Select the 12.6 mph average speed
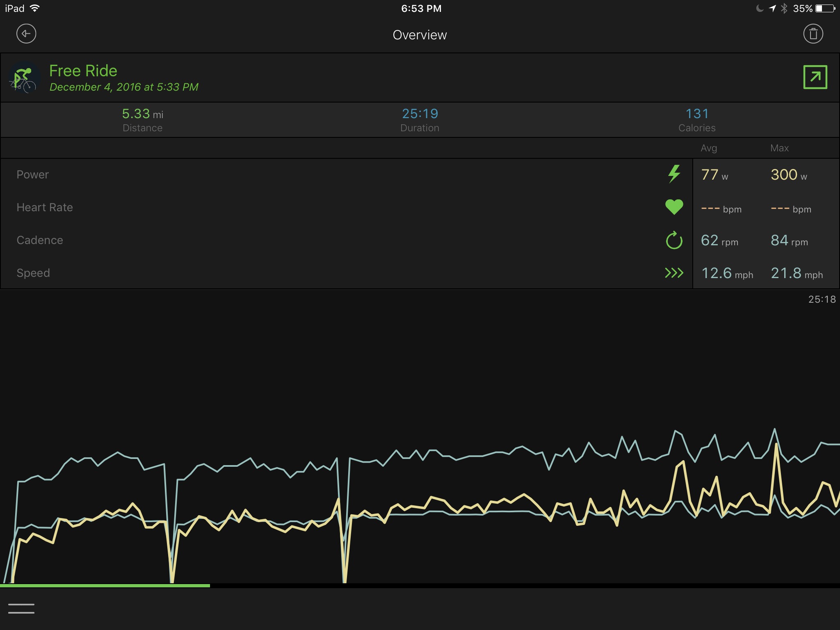This screenshot has width=840, height=630. [727, 273]
